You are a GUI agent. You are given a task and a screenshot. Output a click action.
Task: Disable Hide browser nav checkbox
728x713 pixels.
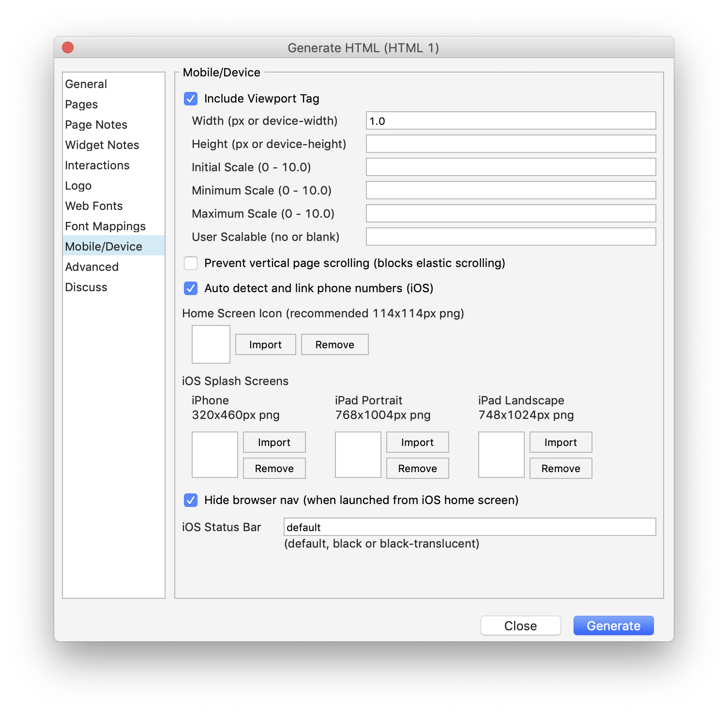tap(191, 500)
